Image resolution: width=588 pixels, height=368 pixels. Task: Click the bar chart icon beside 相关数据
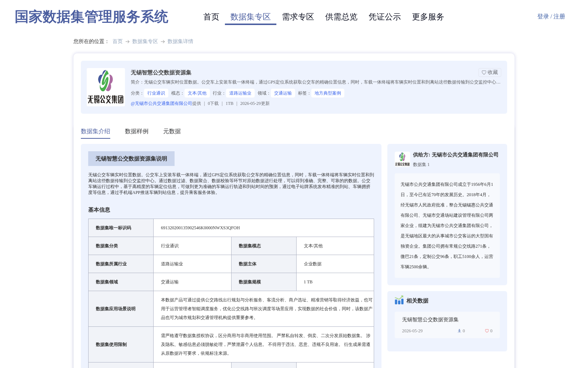point(399,300)
